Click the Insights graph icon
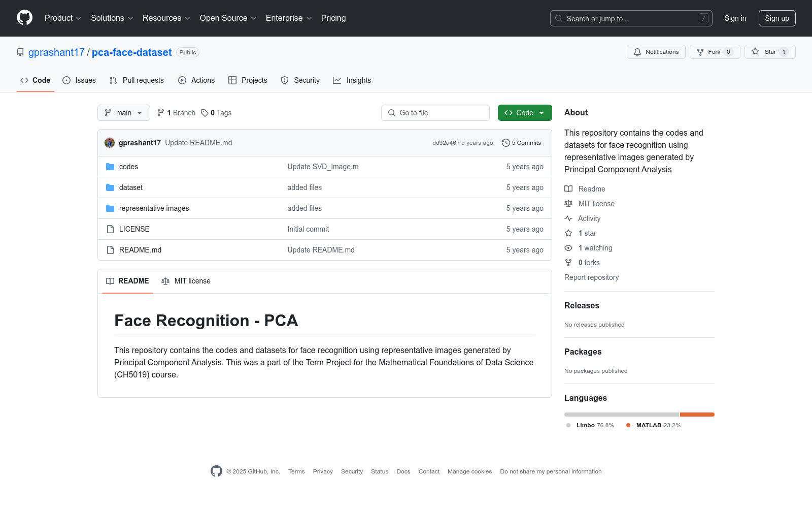812x508 pixels. pos(337,80)
